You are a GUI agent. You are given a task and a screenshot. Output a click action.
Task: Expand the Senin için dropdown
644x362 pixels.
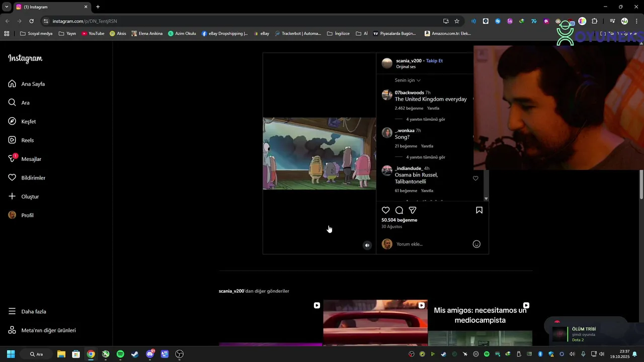[x=408, y=80]
